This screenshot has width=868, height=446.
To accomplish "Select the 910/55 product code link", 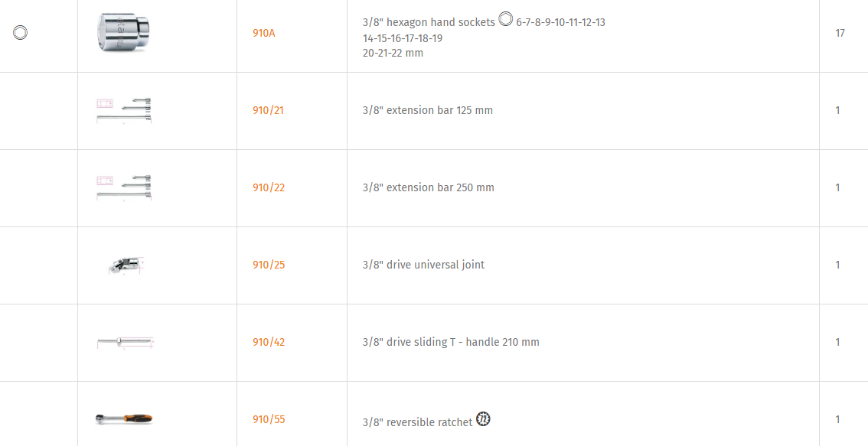I will pyautogui.click(x=269, y=419).
